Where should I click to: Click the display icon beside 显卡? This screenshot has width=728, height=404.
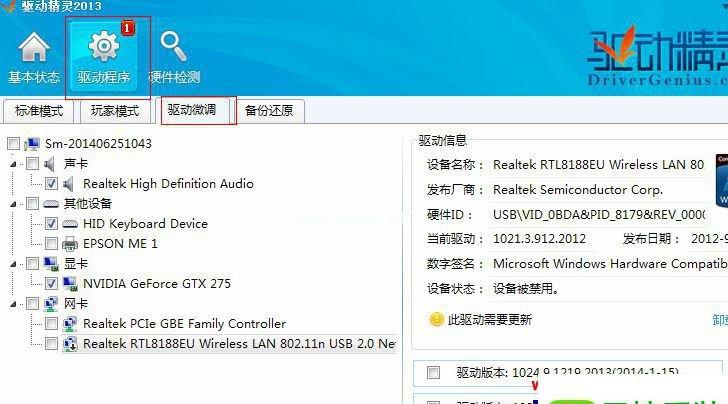click(x=51, y=264)
